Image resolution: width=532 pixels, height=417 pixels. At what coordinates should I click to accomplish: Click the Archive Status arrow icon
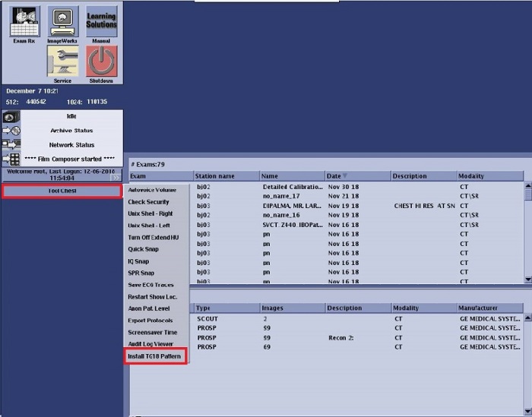pos(11,131)
